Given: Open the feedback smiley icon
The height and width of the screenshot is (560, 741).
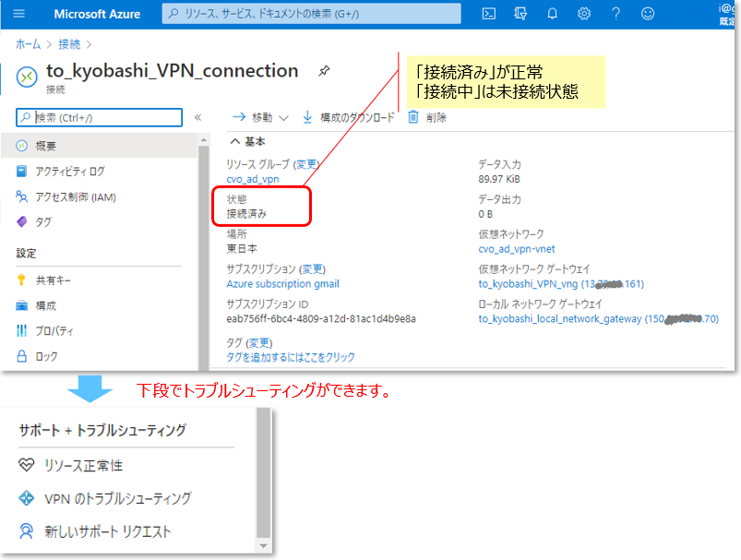Looking at the screenshot, I should coord(648,14).
